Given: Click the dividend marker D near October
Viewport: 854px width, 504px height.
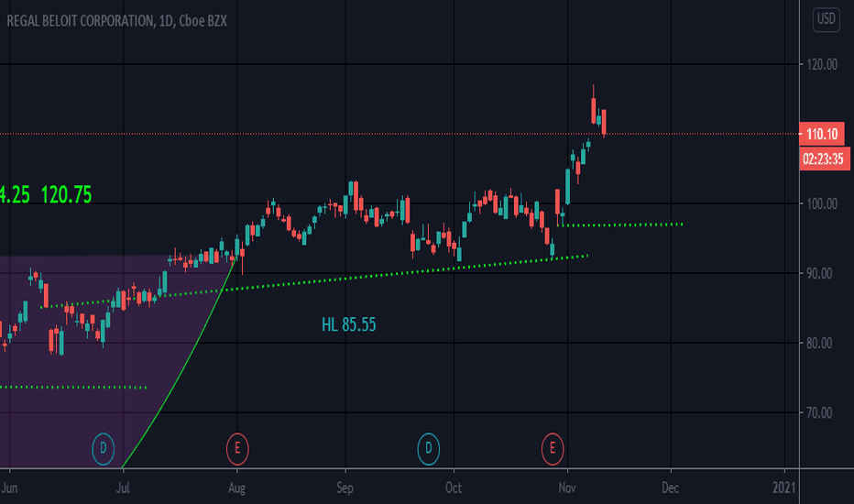Looking at the screenshot, I should [428, 448].
